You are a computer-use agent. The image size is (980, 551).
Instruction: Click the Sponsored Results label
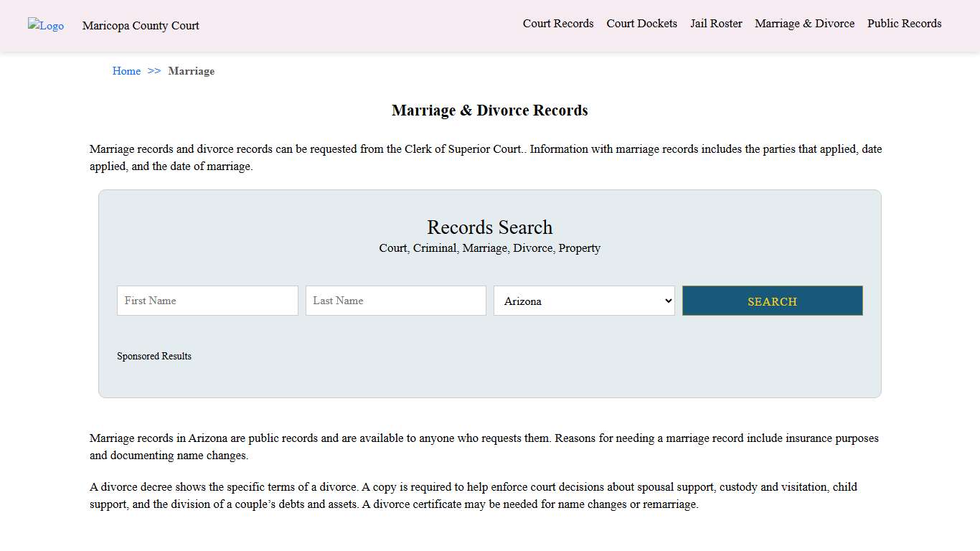tap(154, 356)
